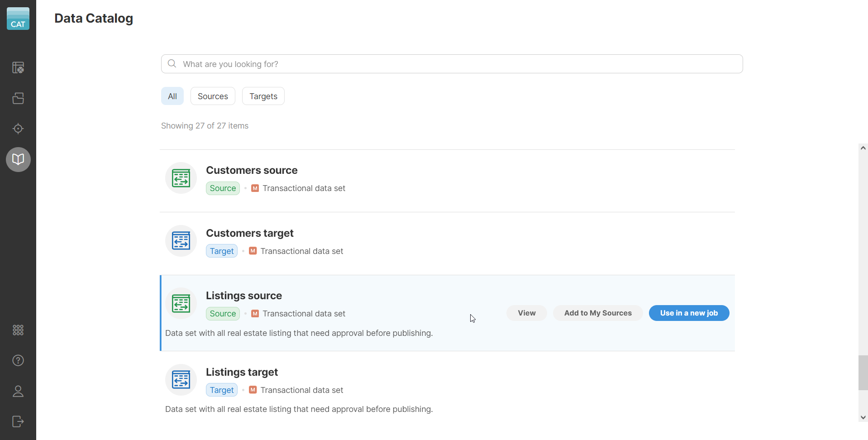
Task: Open My Sources from the sidebar
Action: 18,98
